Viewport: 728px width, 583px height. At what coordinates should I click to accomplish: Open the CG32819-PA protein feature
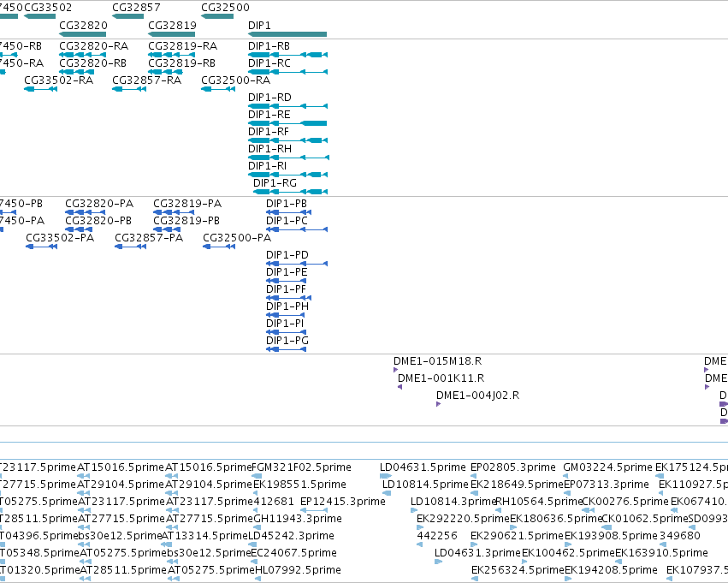tap(174, 212)
